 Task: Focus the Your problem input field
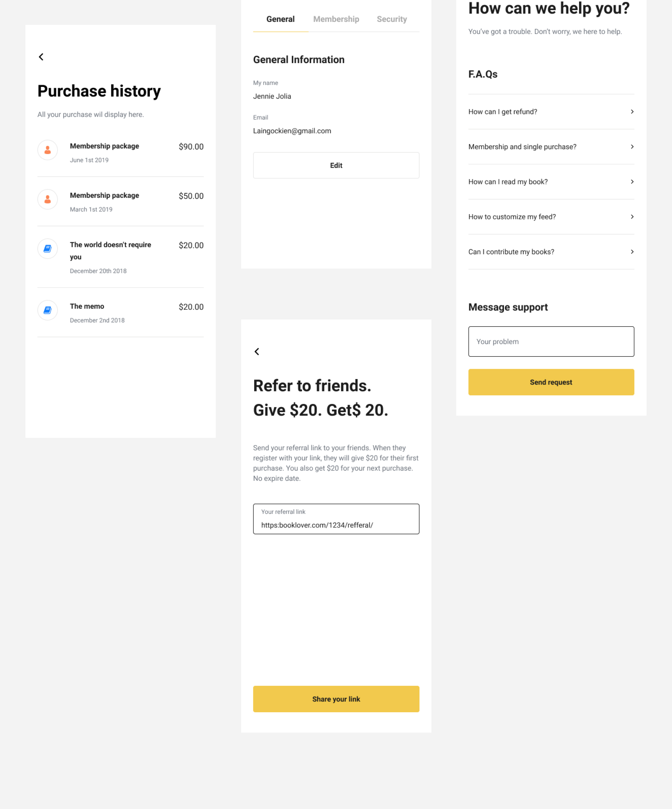551,342
